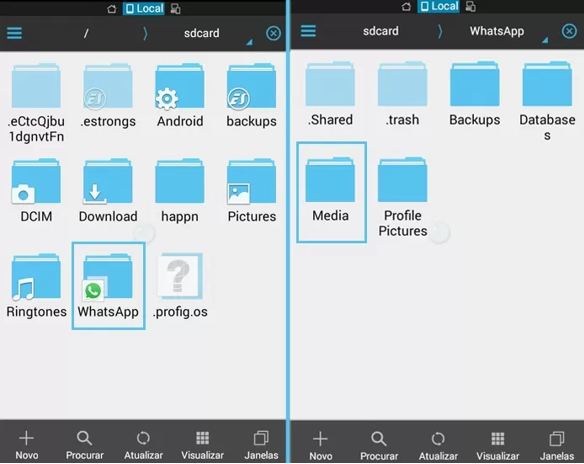Open the WhatsApp folder
Image resolution: width=584 pixels, height=464 pixels.
coord(108,286)
